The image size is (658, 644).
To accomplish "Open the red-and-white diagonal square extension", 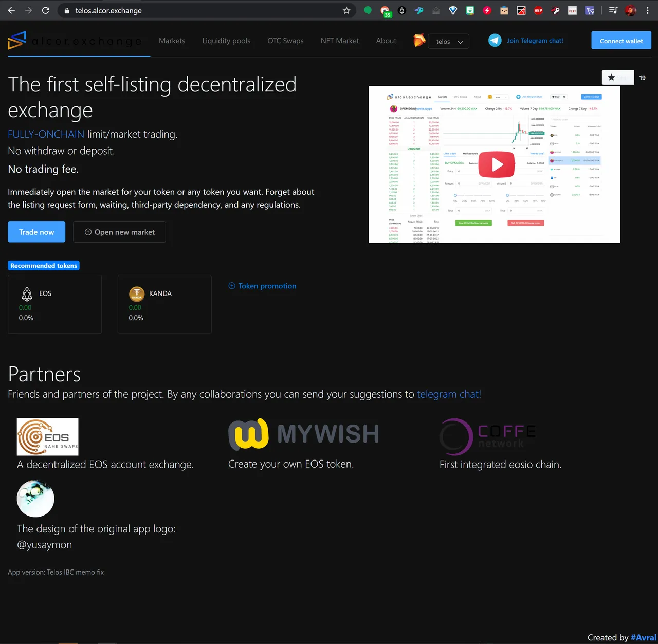I will point(521,10).
